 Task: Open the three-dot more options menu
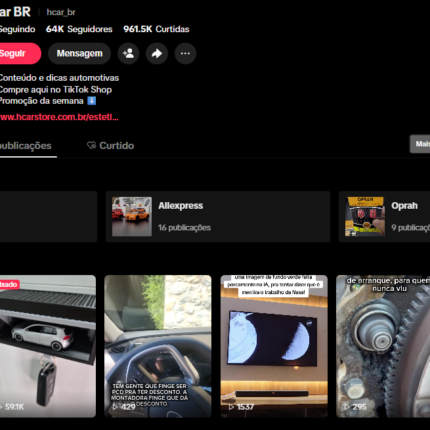point(185,53)
